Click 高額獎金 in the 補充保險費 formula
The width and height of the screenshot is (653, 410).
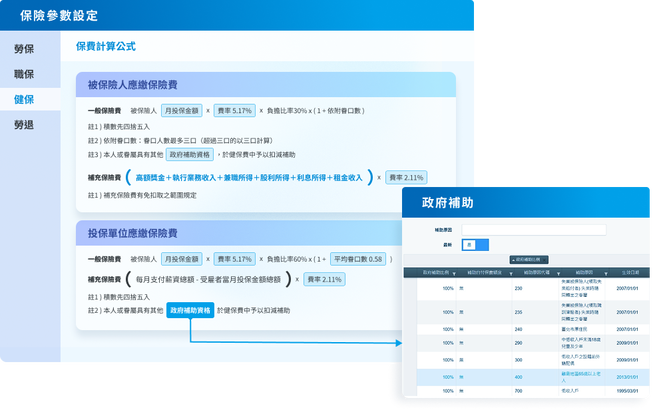150,178
